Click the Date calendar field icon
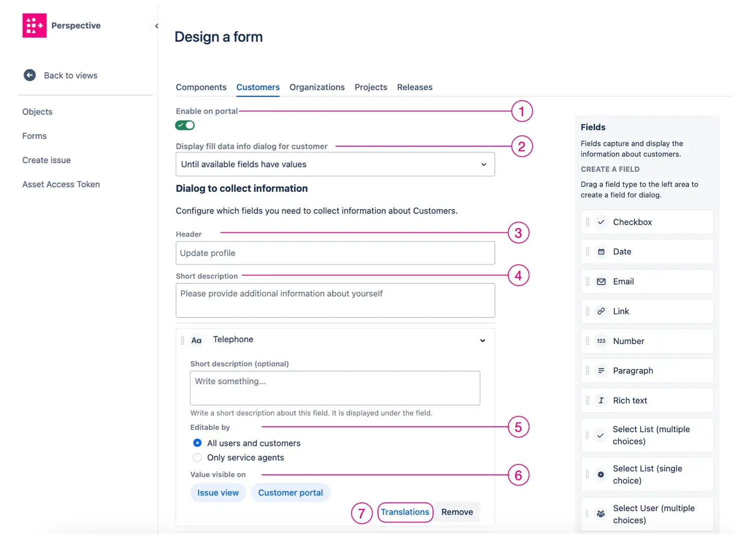 pos(601,252)
